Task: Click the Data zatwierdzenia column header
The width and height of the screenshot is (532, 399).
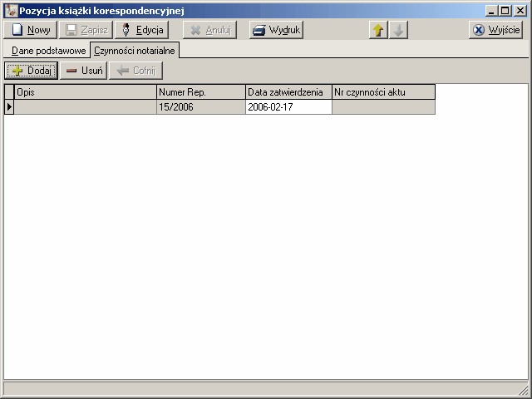Action: click(288, 92)
